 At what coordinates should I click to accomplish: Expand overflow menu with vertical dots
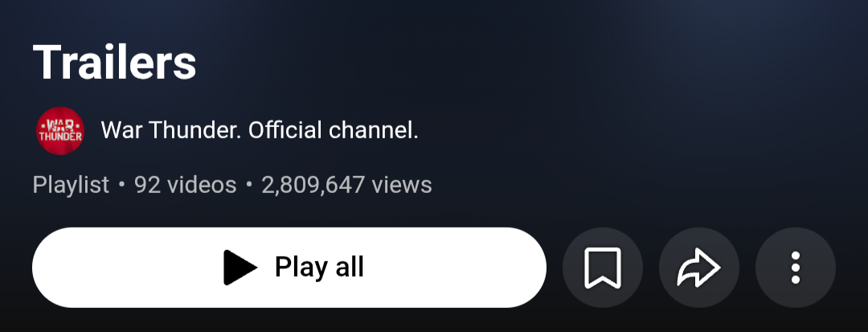pos(796,268)
